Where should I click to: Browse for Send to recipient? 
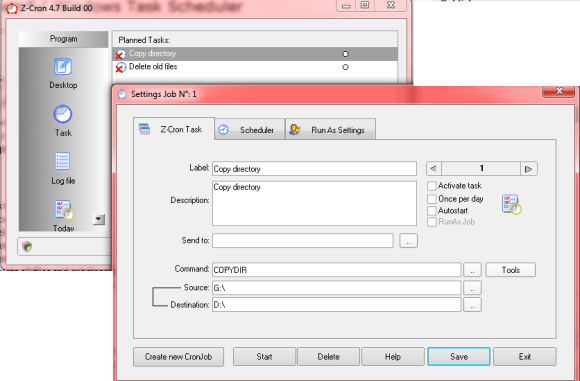click(x=408, y=241)
